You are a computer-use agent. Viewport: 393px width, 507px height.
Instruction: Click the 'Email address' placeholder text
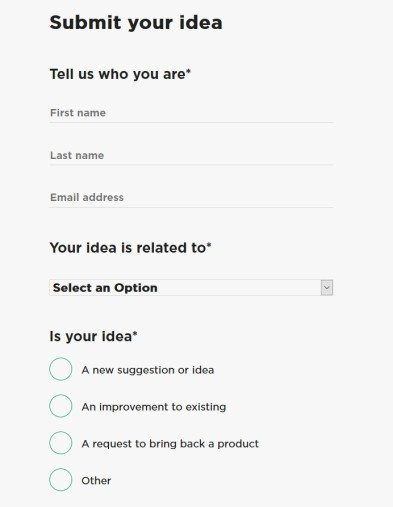pos(87,197)
